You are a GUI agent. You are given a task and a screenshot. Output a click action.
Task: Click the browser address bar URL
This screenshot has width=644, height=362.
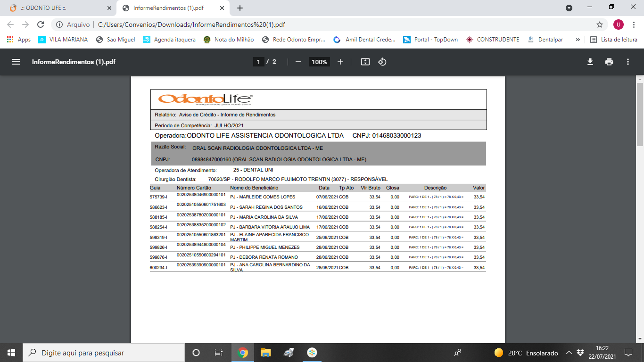(x=191, y=25)
